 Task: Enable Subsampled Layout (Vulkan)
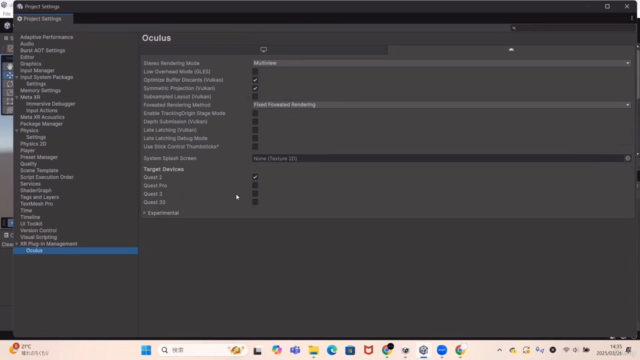click(x=255, y=97)
